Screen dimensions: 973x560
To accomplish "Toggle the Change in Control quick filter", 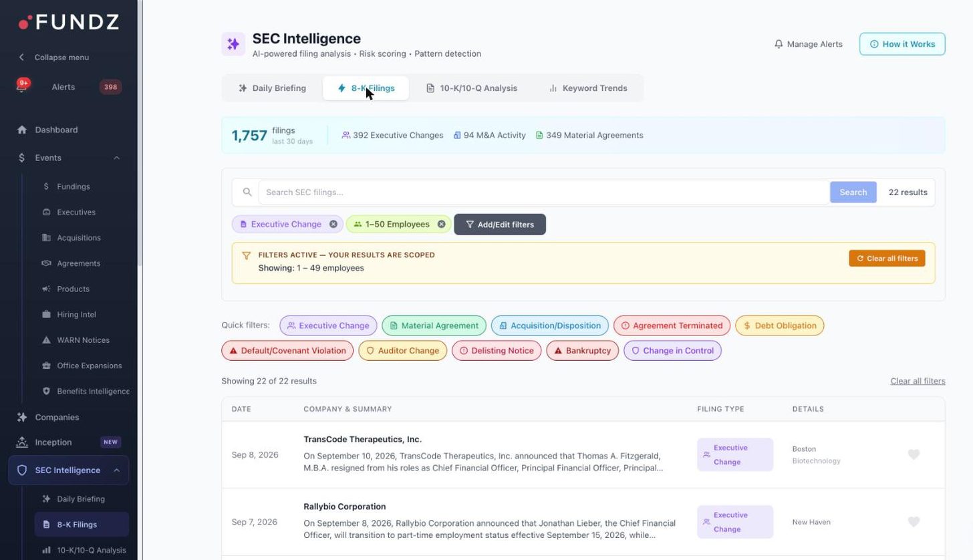I will pos(672,351).
